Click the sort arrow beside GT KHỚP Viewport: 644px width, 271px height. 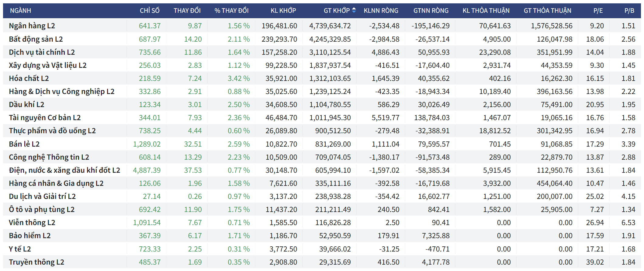pyautogui.click(x=354, y=10)
